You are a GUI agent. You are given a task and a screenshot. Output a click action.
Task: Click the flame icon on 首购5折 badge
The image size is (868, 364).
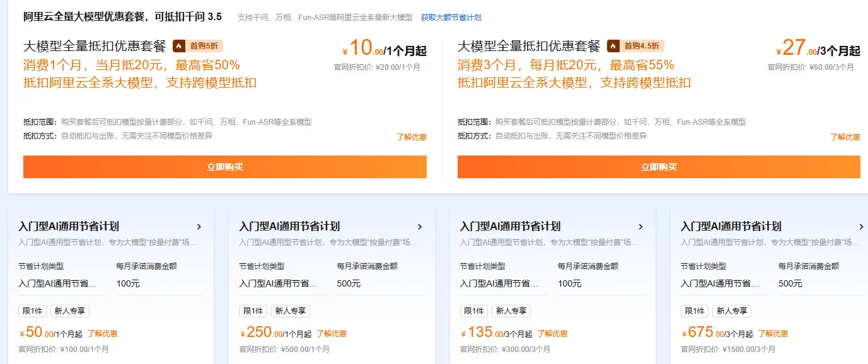pos(178,46)
